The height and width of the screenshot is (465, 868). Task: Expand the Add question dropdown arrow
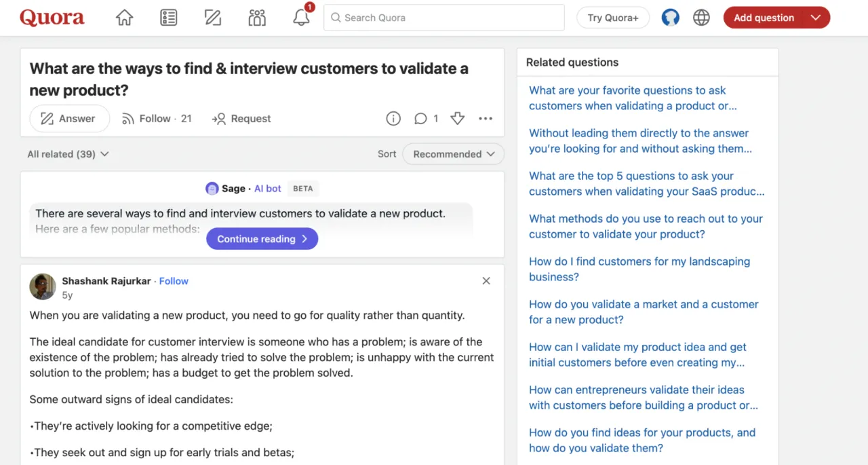pyautogui.click(x=816, y=17)
